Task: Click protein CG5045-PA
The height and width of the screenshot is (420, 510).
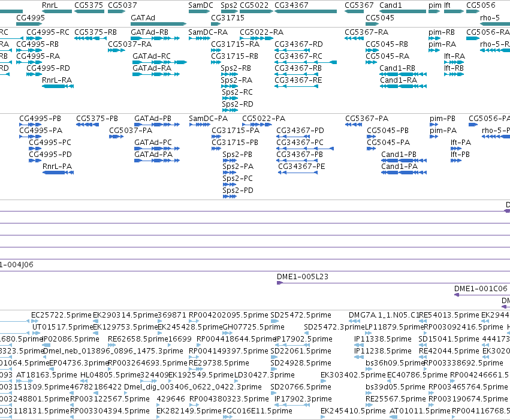Action: click(388, 143)
